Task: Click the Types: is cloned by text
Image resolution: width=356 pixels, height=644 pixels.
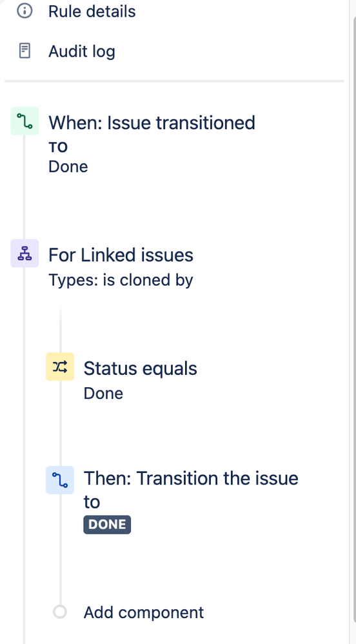Action: point(121,280)
